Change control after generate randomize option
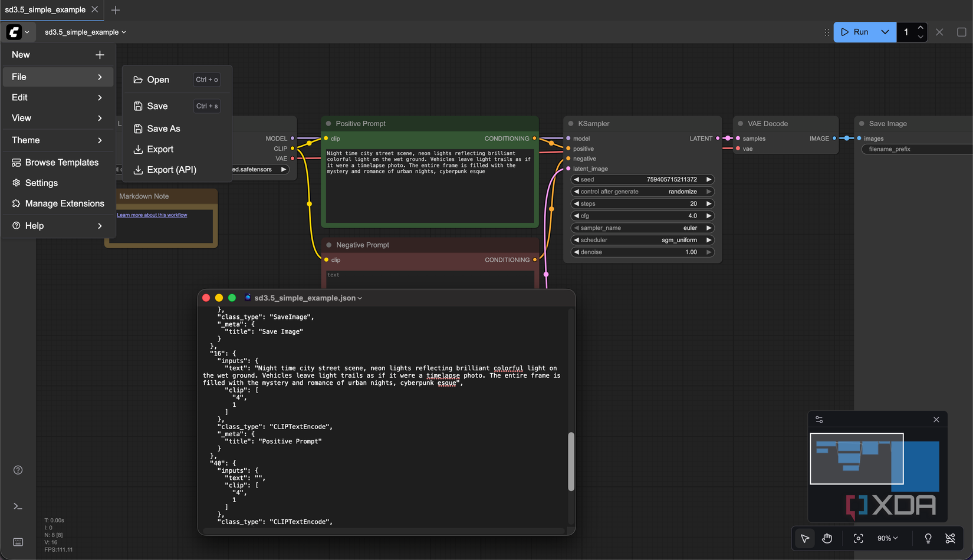 [x=642, y=192]
